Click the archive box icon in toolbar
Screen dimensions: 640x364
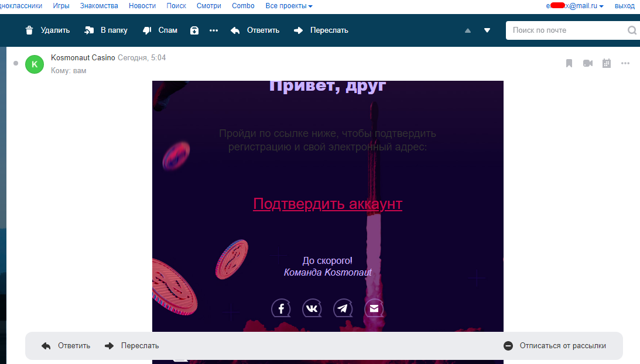194,30
